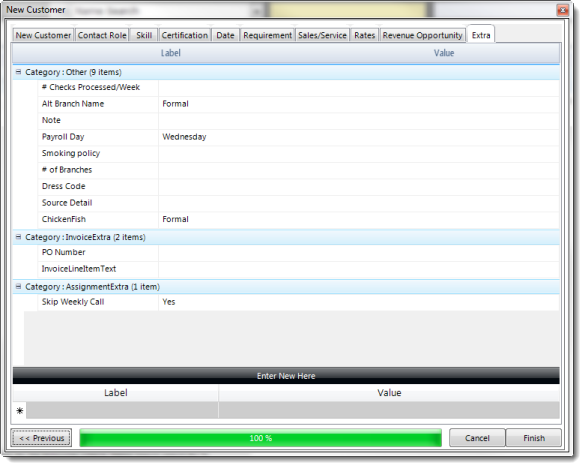585x468 pixels.
Task: Select the Extra tab
Action: click(x=481, y=35)
